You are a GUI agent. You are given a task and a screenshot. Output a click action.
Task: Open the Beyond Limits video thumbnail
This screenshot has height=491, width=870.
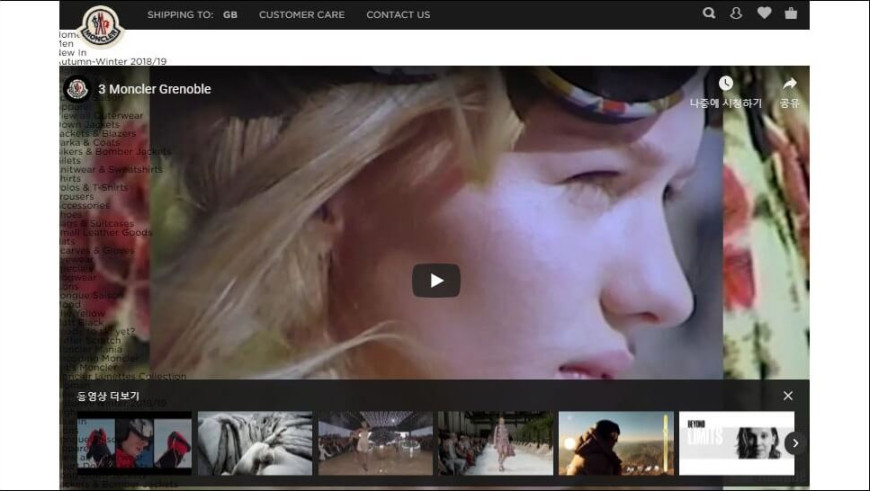[x=737, y=443]
